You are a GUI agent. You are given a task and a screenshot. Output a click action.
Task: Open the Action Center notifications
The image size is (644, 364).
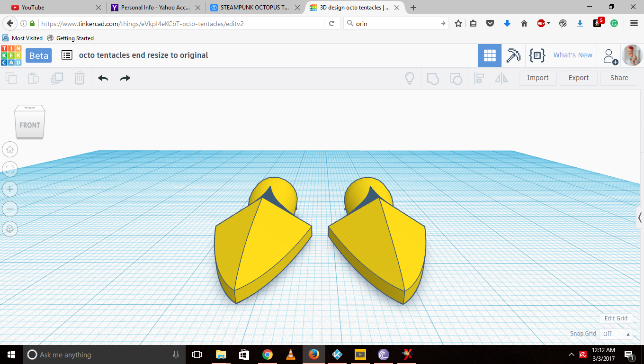(x=629, y=355)
